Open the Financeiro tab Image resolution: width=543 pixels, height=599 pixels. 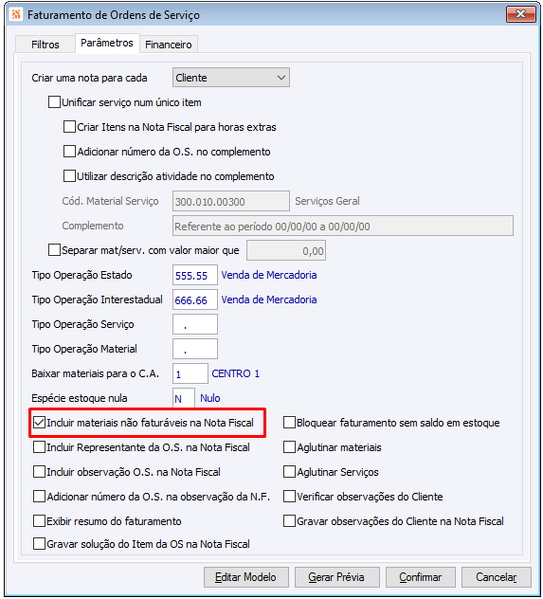[169, 45]
